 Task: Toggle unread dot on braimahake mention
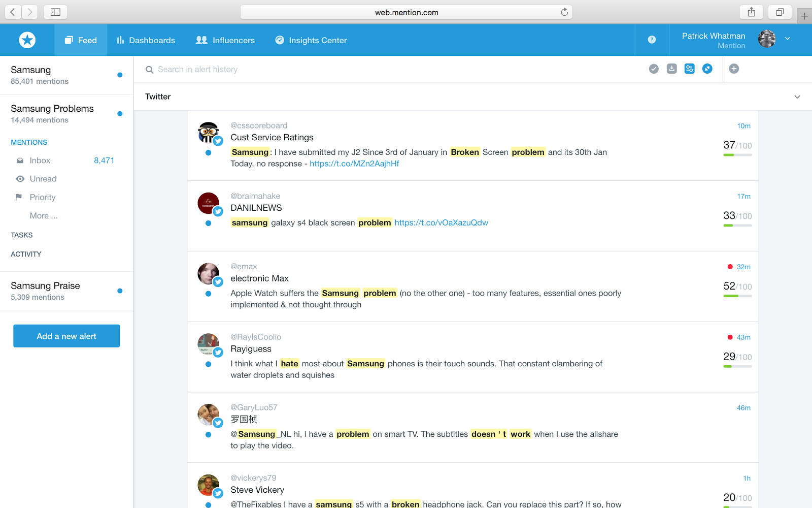tap(208, 223)
